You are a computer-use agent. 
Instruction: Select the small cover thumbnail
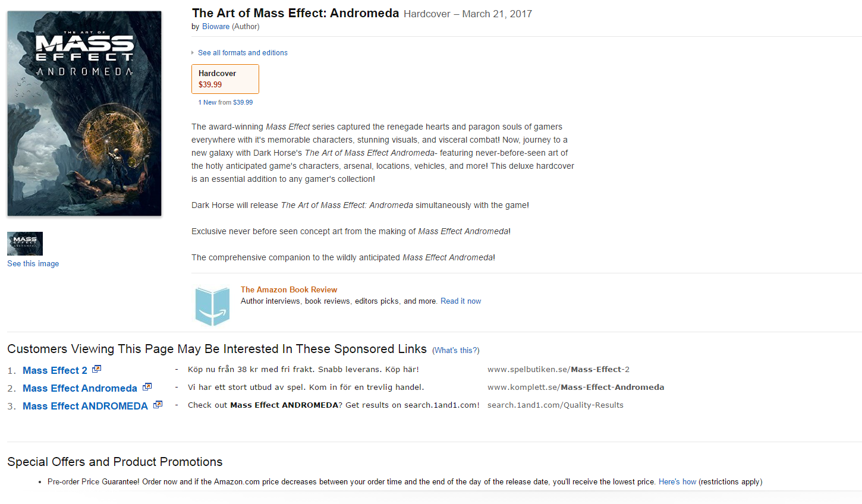(25, 244)
